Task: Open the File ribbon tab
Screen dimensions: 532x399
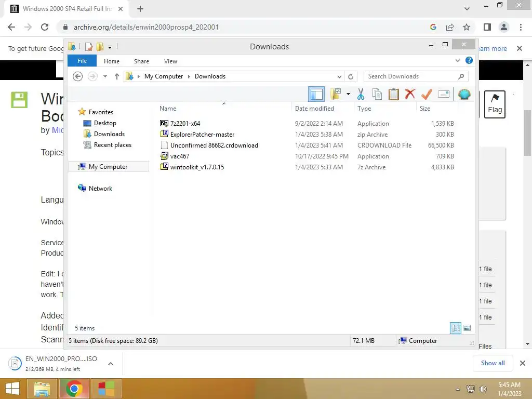Action: [x=82, y=61]
